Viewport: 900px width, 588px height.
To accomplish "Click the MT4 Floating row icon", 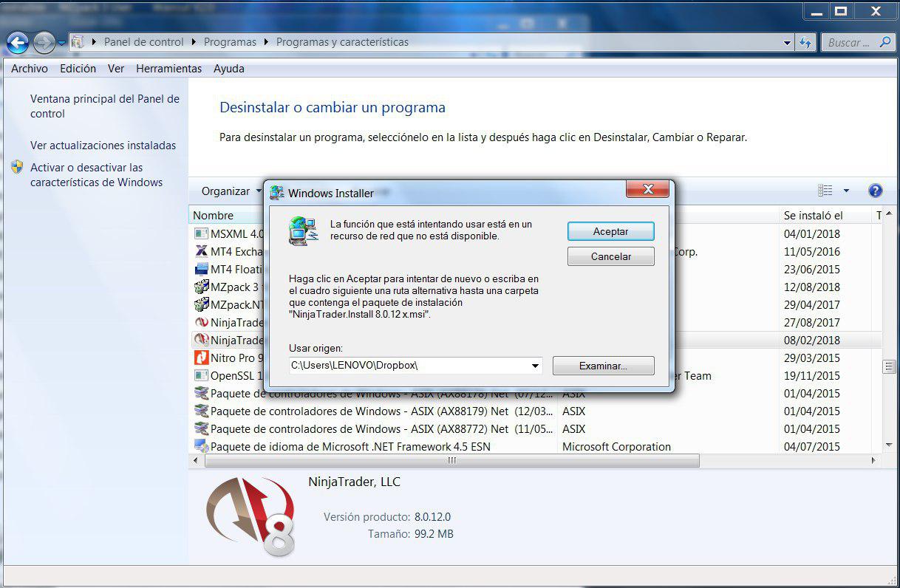I will [201, 269].
